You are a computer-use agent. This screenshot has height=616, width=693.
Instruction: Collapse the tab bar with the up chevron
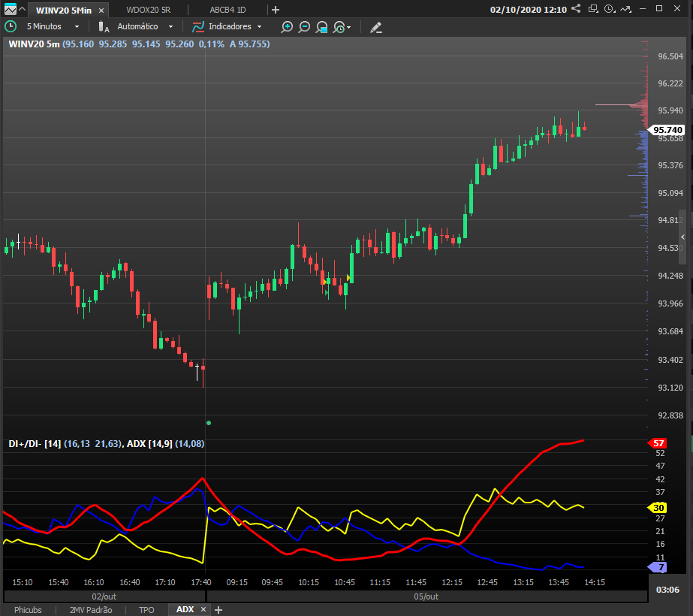(x=22, y=9)
